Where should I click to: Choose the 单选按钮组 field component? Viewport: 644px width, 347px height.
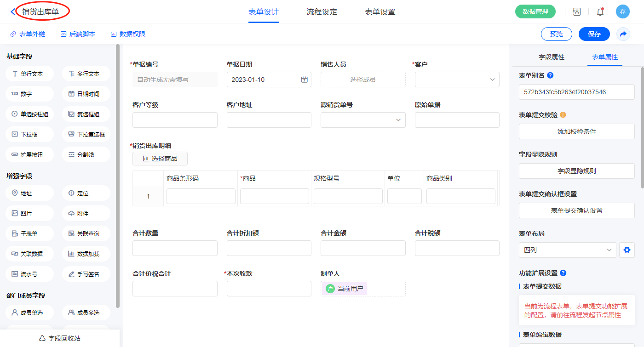point(30,114)
